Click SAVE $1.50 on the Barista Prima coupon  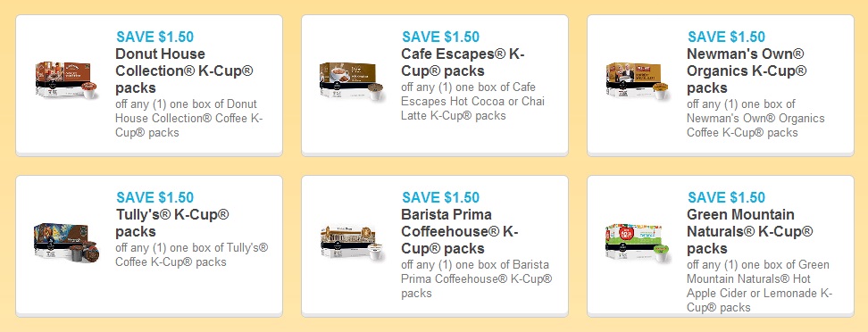(x=440, y=197)
